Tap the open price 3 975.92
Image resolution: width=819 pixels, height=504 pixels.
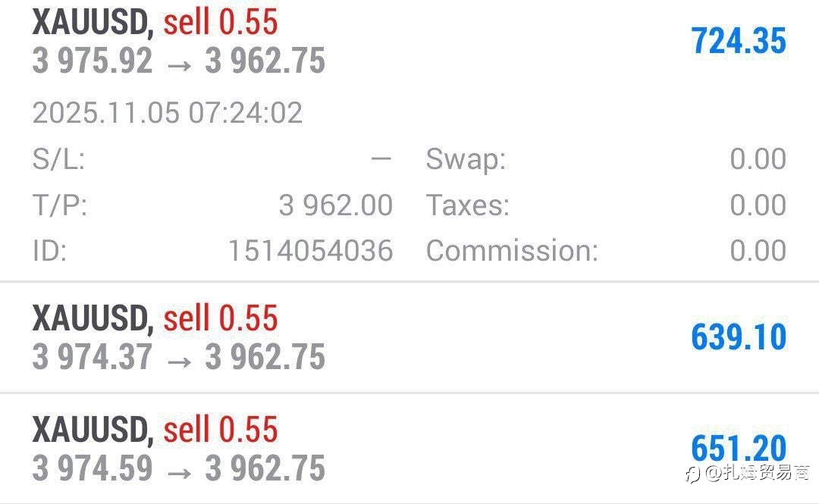tap(93, 62)
